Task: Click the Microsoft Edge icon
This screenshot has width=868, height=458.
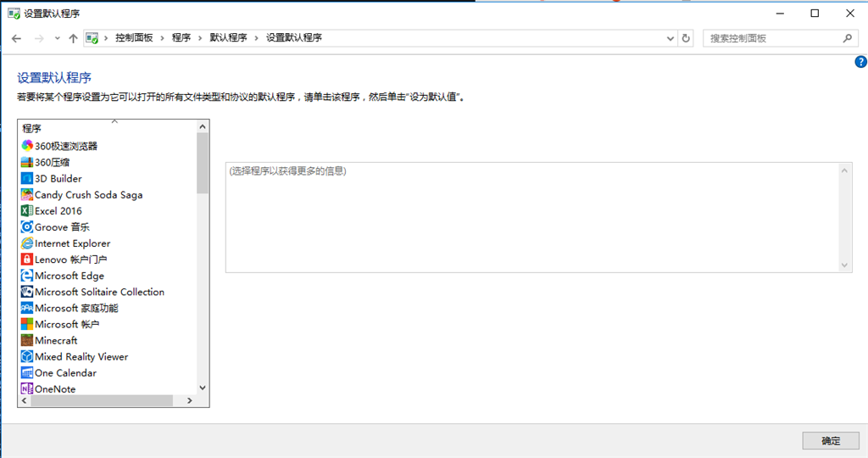Action: click(26, 276)
